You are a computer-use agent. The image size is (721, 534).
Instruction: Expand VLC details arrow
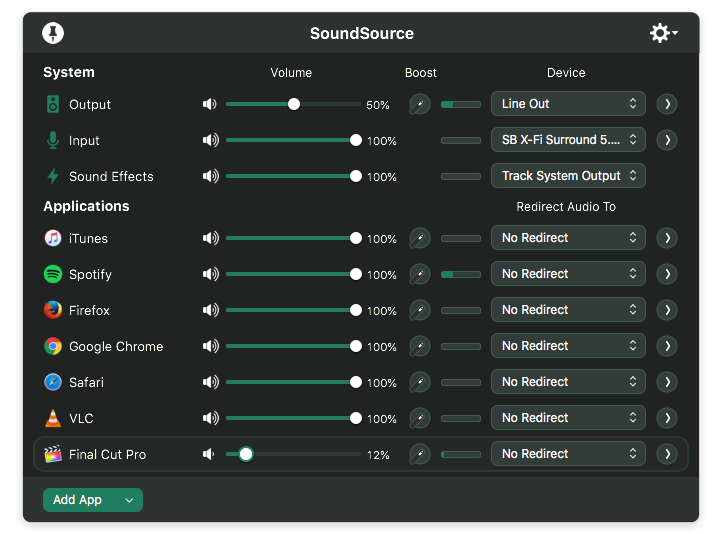667,418
